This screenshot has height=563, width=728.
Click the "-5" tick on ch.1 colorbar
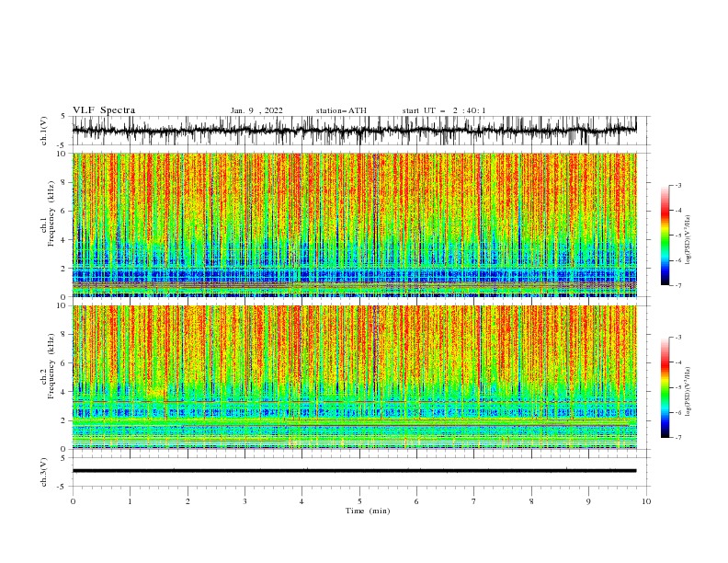pos(677,236)
